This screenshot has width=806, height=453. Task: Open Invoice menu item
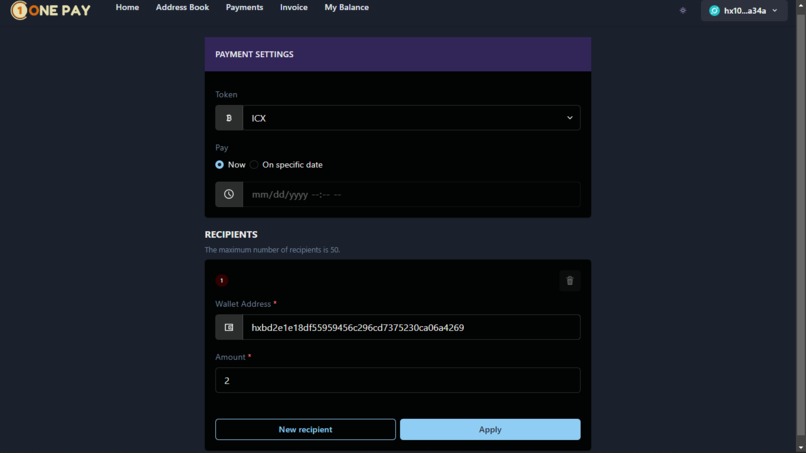point(294,7)
